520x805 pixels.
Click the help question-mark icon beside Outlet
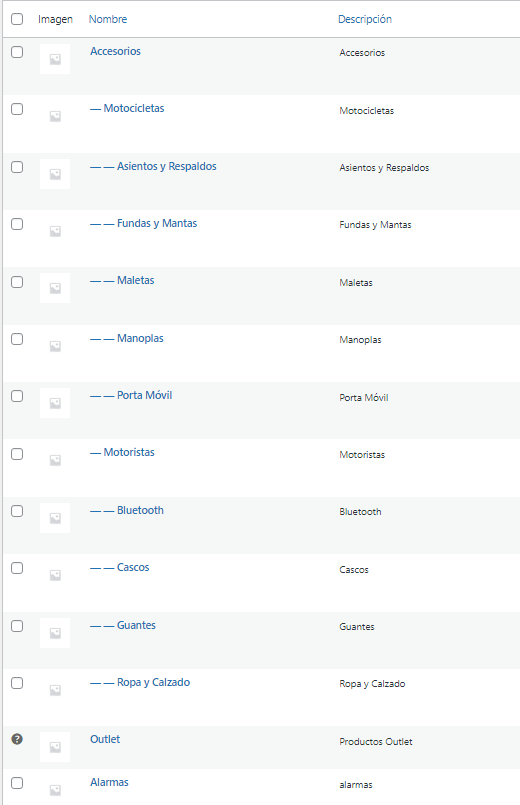(x=17, y=739)
